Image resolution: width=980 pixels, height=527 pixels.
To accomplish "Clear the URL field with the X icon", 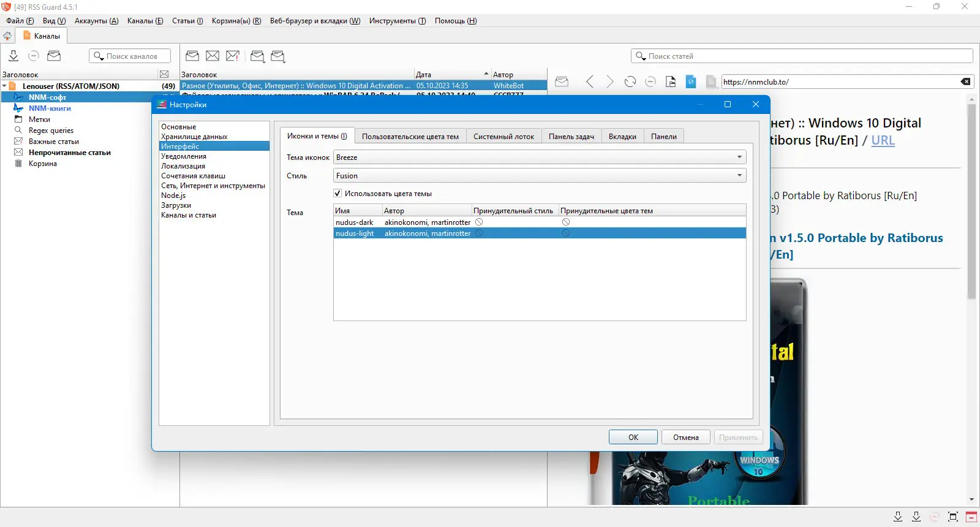I will (x=965, y=82).
